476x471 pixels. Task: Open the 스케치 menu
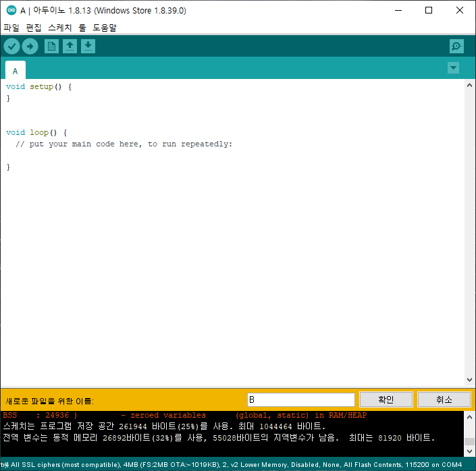pyautogui.click(x=60, y=28)
